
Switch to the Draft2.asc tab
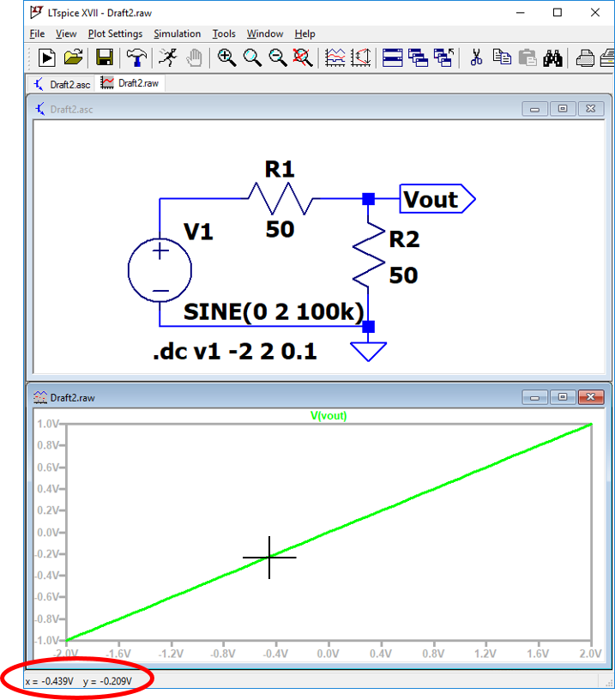click(x=62, y=83)
